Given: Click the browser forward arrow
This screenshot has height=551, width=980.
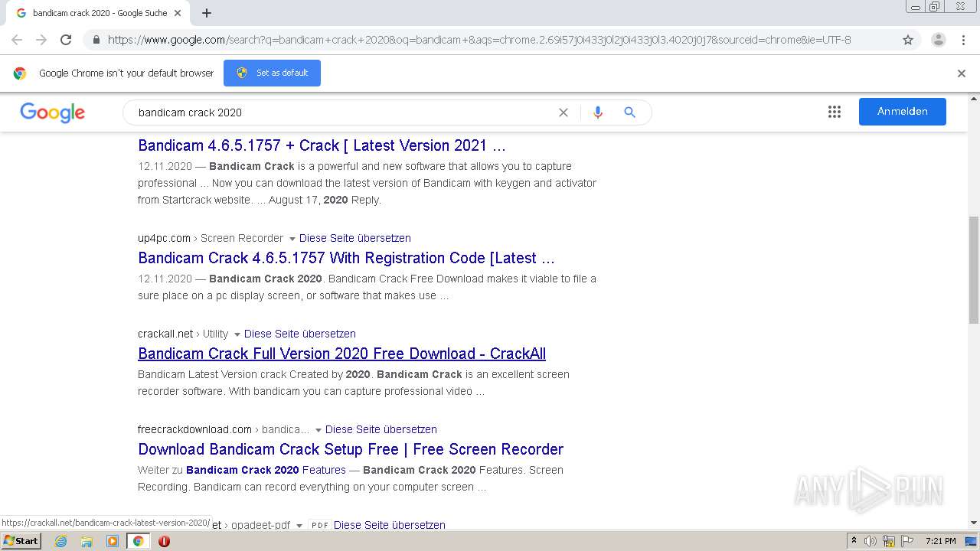Looking at the screenshot, I should tap(41, 40).
